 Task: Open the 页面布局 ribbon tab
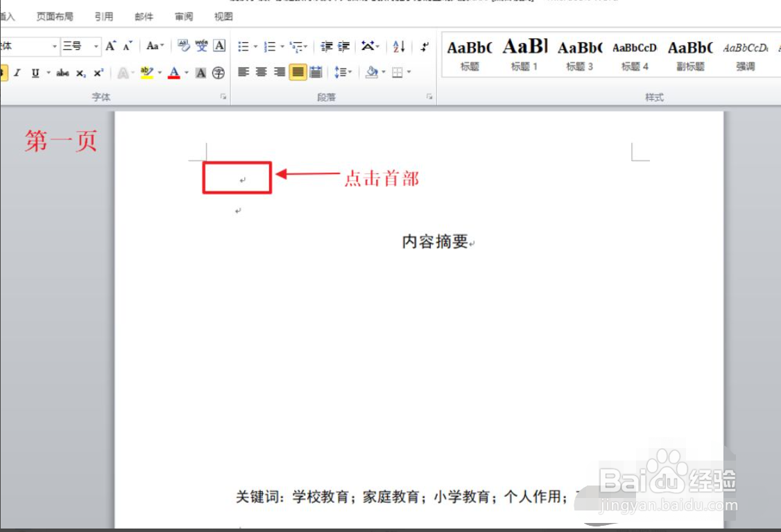55,17
